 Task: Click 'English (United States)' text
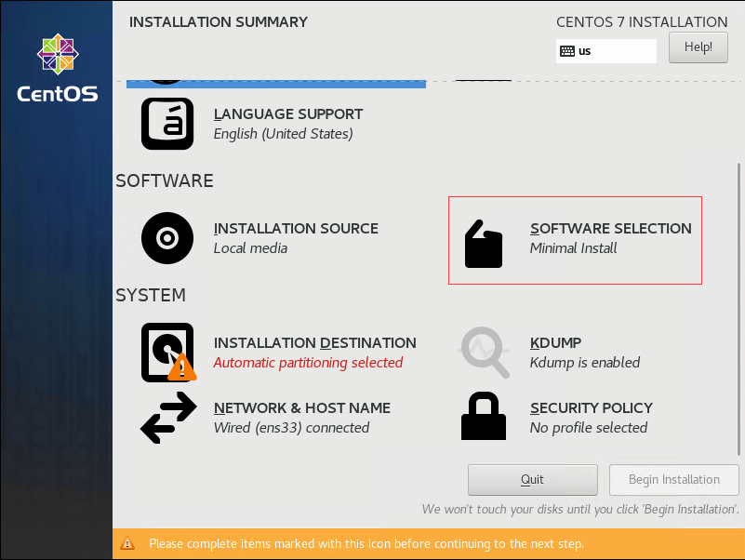click(283, 134)
